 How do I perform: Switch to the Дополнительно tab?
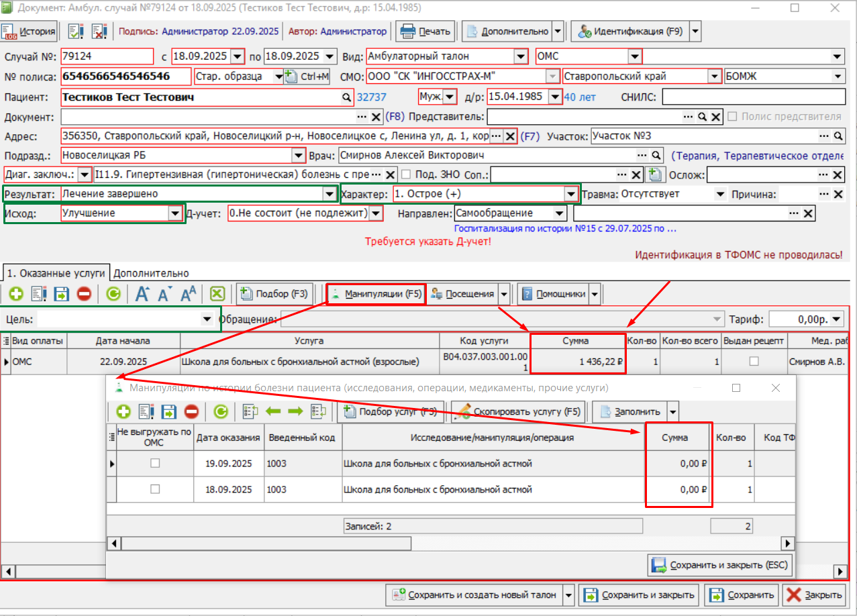click(150, 273)
